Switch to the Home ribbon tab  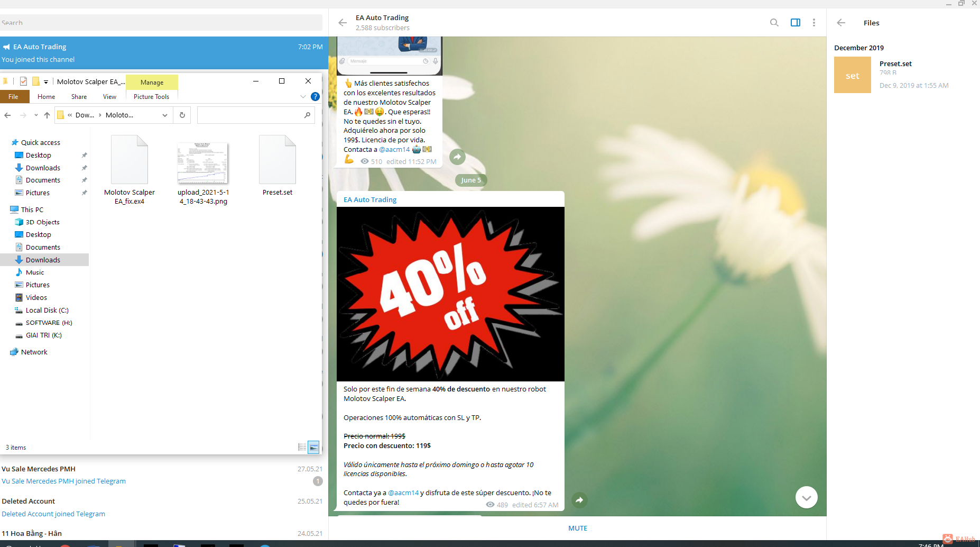coord(47,97)
